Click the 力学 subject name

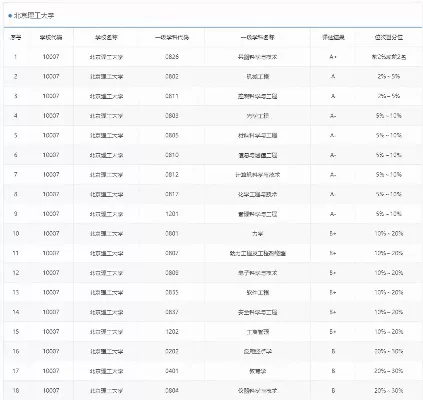tap(257, 234)
